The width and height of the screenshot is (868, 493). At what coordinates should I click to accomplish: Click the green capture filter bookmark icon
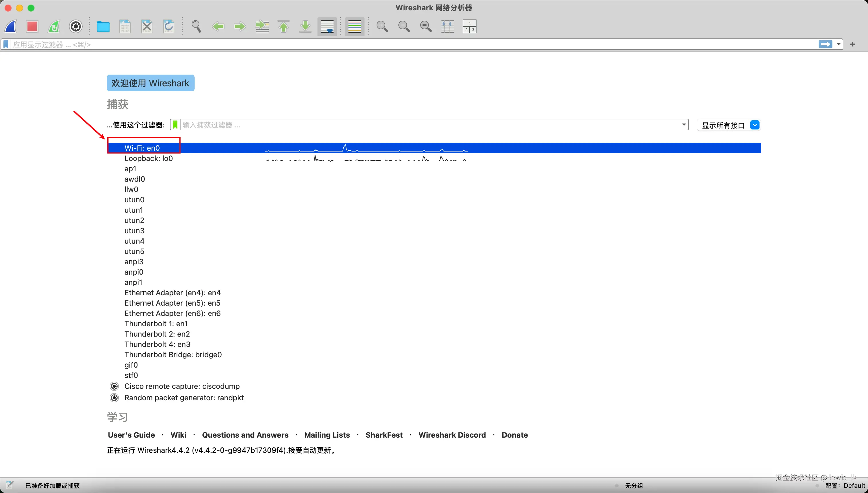(175, 125)
